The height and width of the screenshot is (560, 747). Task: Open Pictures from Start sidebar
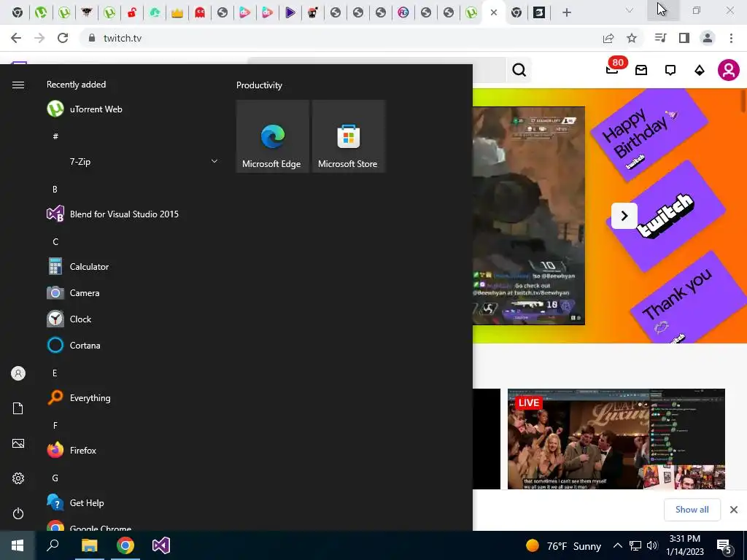coord(18,443)
